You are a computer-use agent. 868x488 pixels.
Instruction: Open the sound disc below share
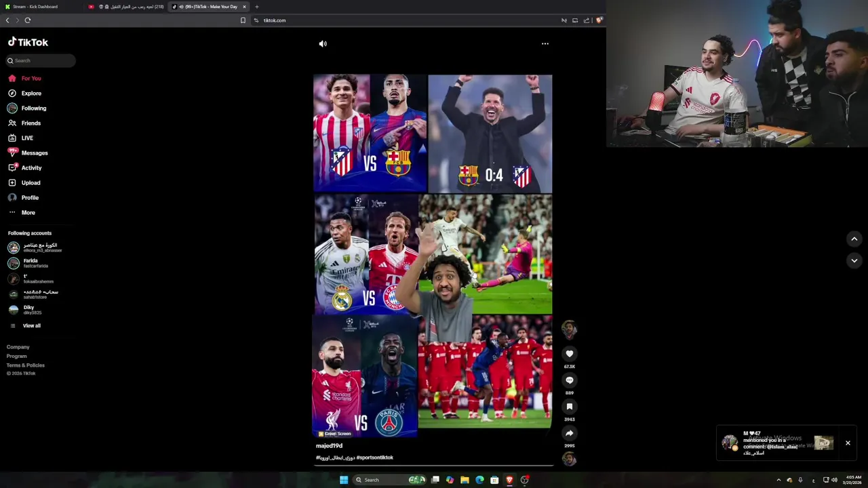point(569,460)
